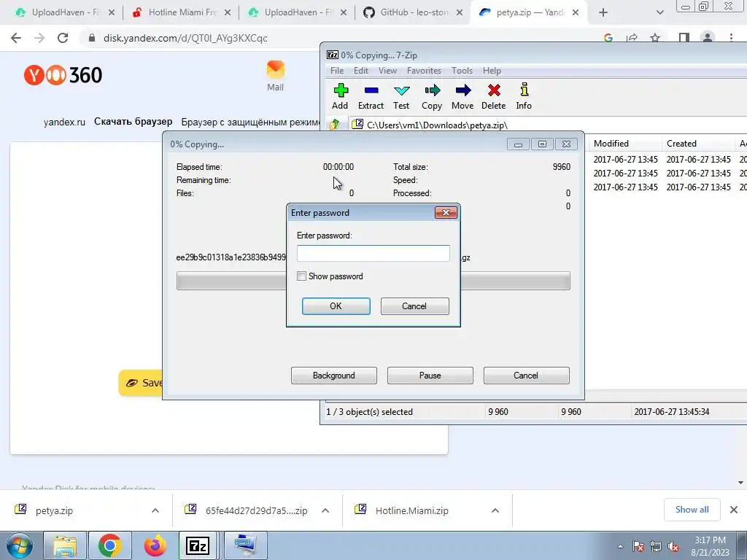Open 7-Zip Favorites menu
The width and height of the screenshot is (747, 560).
pos(424,71)
